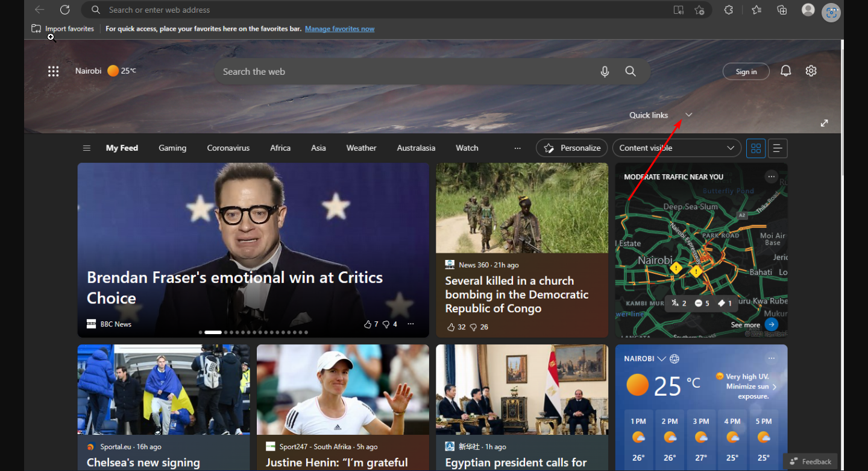The image size is (868, 471).
Task: Open the Coronavirus tab
Action: [x=228, y=148]
